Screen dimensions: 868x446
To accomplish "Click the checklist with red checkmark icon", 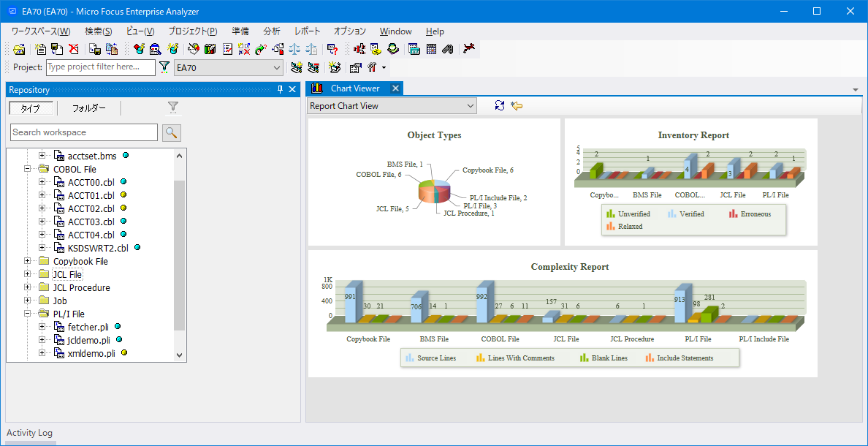I will (x=227, y=49).
